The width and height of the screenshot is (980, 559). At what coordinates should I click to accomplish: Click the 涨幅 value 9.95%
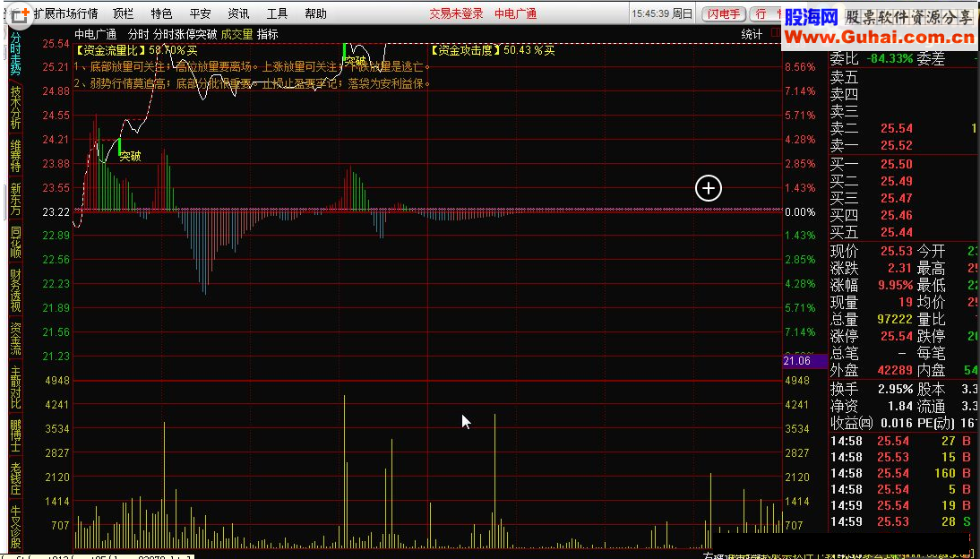(894, 286)
